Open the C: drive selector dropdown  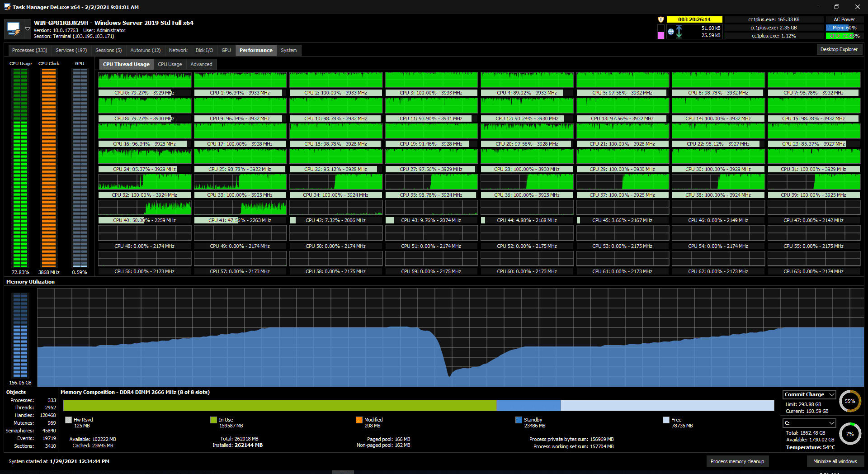click(x=809, y=423)
